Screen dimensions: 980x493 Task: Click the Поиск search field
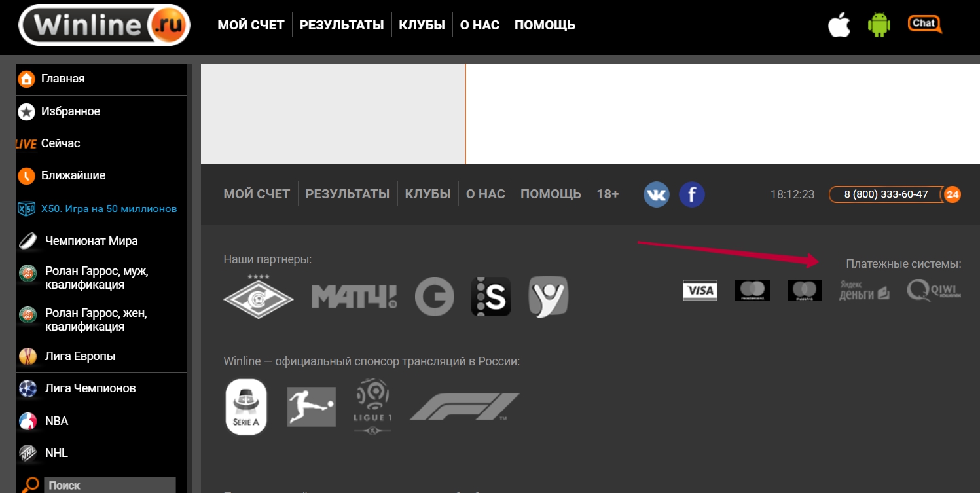[109, 486]
